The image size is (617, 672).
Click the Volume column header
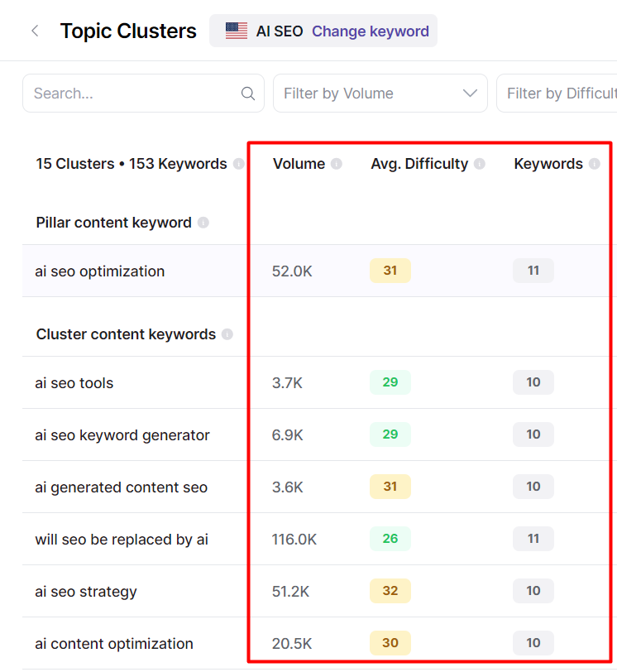pos(299,164)
